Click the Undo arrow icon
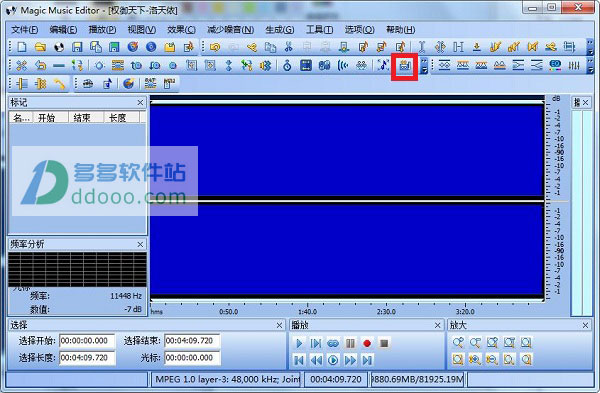This screenshot has height=393, width=600. coord(215,47)
